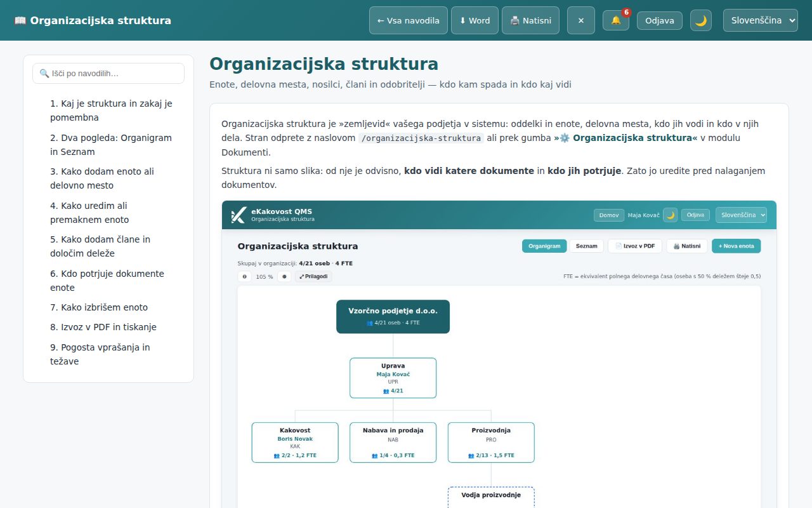Print the guide using the header Natisni button
Image resolution: width=812 pixels, height=508 pixels.
[x=531, y=20]
